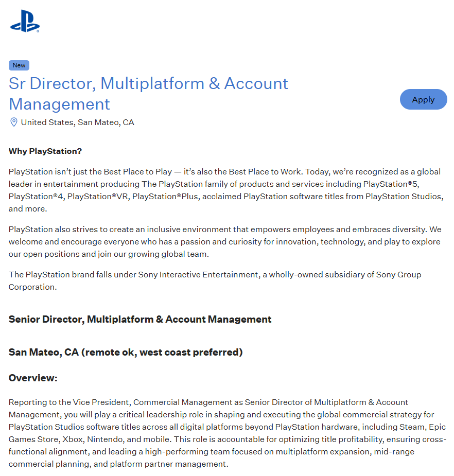Click paragraph starting 'PlayStation isn't just the Best'
This screenshot has height=476, width=454.
click(226, 190)
